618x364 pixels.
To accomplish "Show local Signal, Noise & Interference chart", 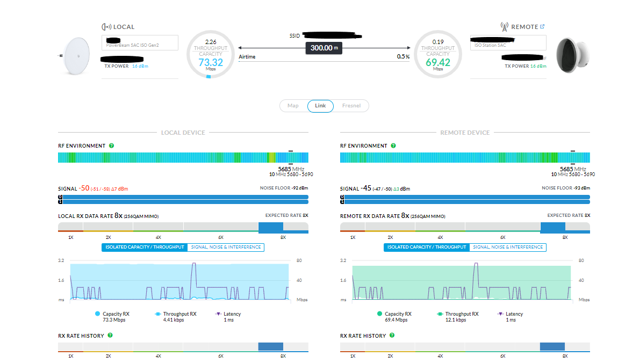I will tap(225, 247).
